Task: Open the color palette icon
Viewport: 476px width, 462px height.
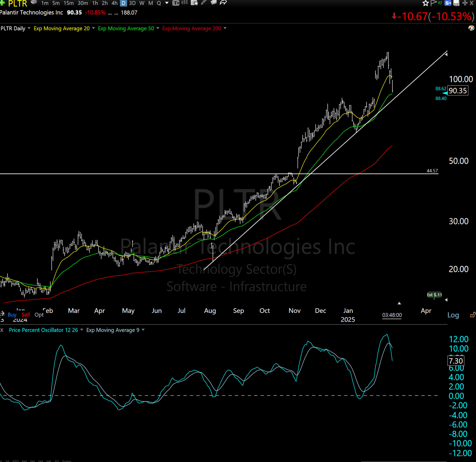Action: [x=471, y=28]
